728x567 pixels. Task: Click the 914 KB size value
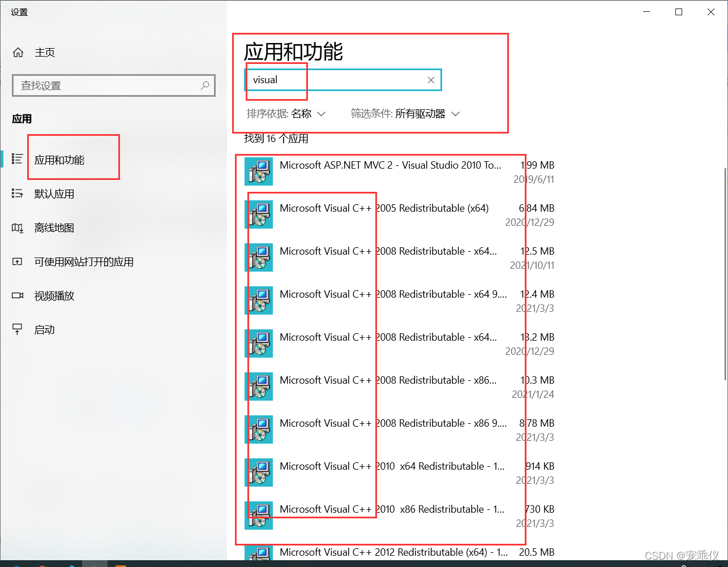tap(540, 466)
